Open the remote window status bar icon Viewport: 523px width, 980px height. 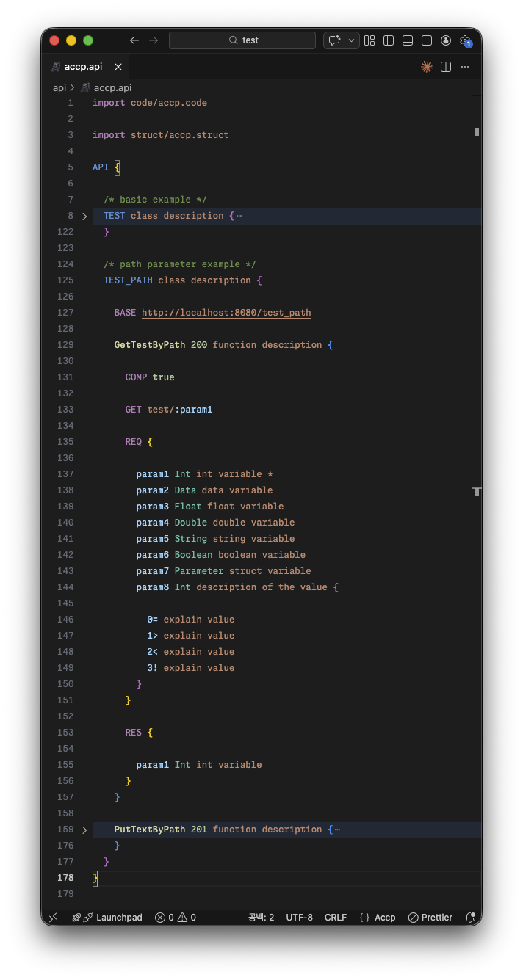pyautogui.click(x=53, y=918)
